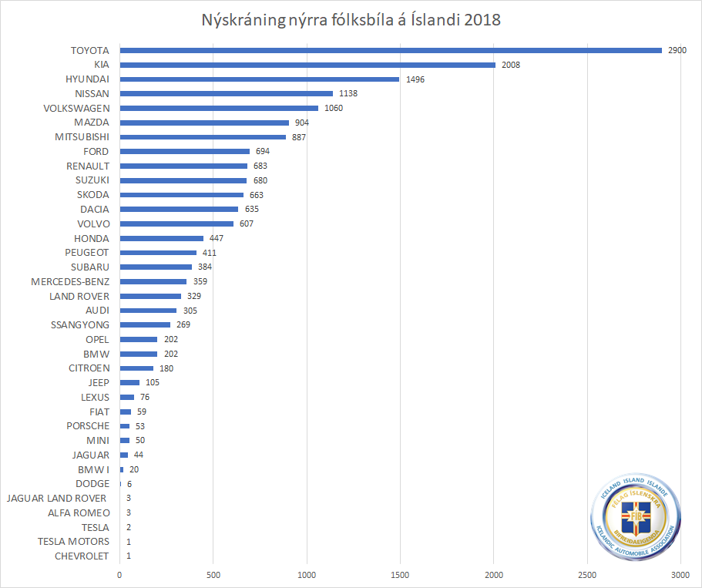This screenshot has height=588, width=702.
Task: Click the value label 694
Action: click(262, 151)
